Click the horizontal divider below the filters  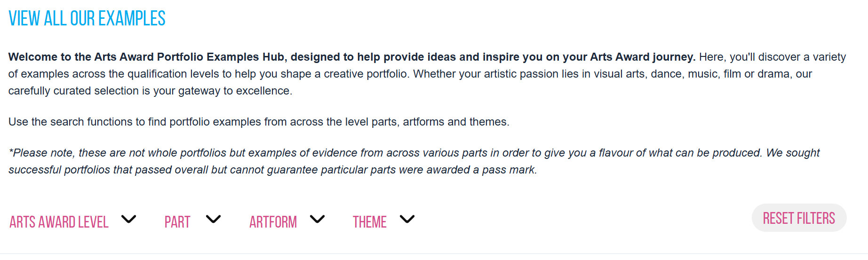click(x=434, y=253)
